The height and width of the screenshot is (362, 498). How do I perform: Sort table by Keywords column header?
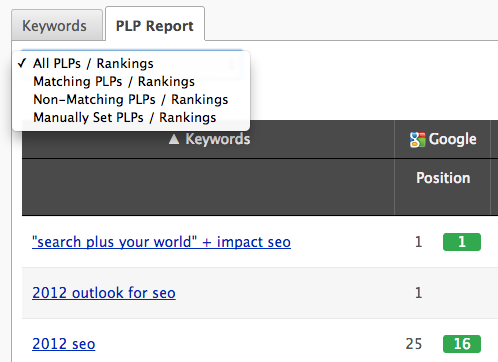218,139
